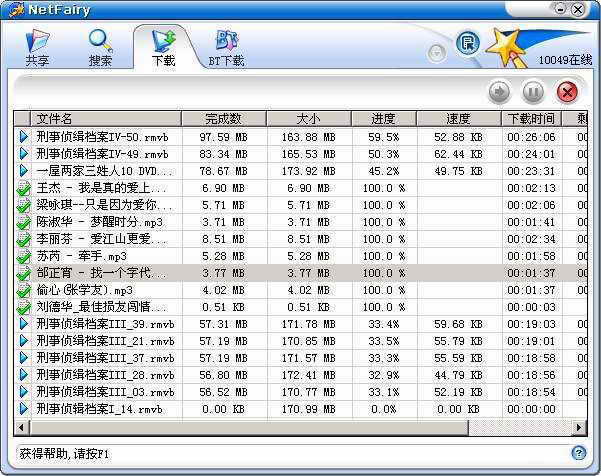Pause the selected download

click(x=533, y=93)
